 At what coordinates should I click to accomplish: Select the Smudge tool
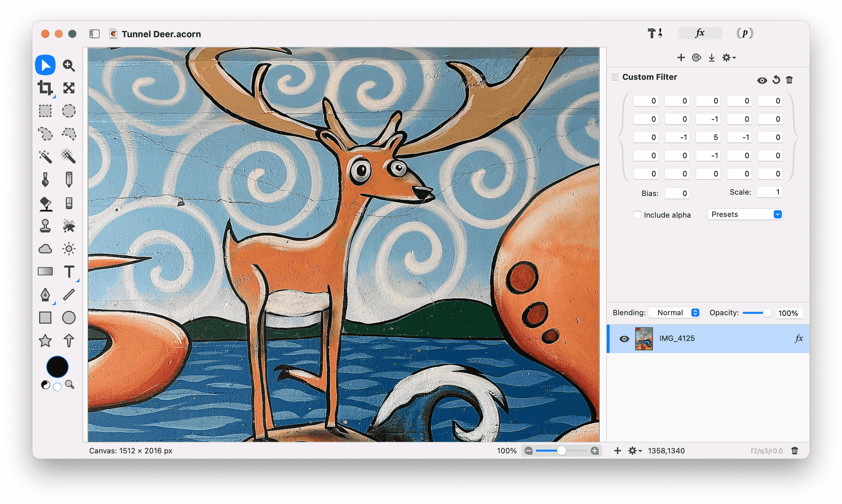coord(69,226)
